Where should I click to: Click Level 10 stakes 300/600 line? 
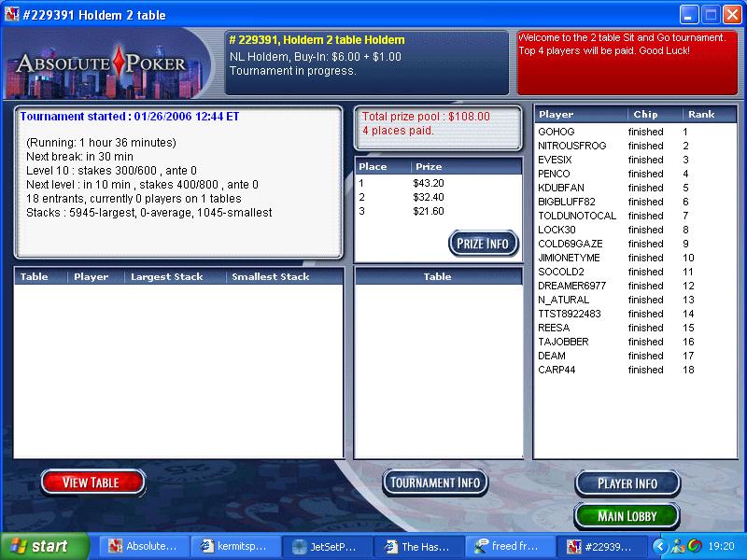coord(111,171)
